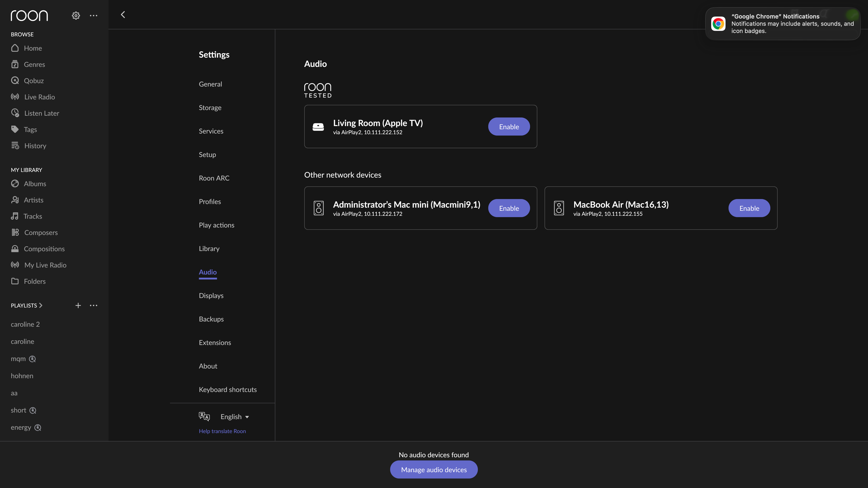Click the Apple TV device icon

(x=318, y=127)
